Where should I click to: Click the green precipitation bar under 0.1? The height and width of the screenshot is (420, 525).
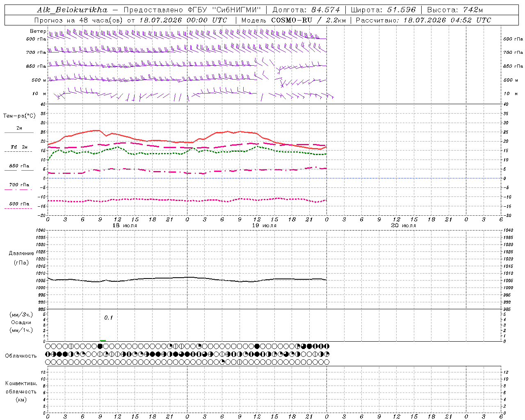[x=103, y=340]
